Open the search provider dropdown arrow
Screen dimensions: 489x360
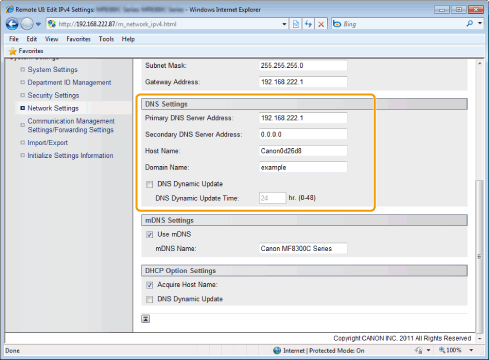tap(480, 23)
